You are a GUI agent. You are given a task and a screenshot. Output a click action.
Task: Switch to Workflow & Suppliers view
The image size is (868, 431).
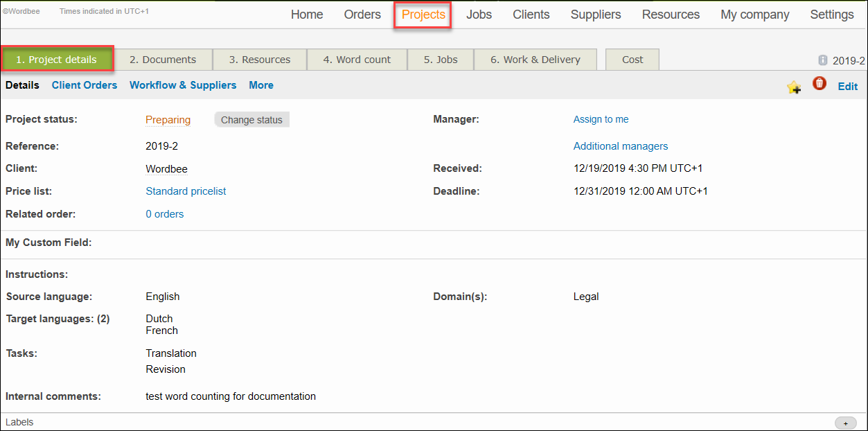click(x=183, y=85)
